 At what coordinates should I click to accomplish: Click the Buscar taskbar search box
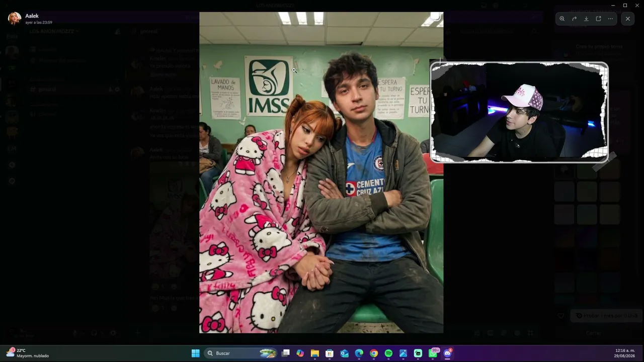click(242, 353)
